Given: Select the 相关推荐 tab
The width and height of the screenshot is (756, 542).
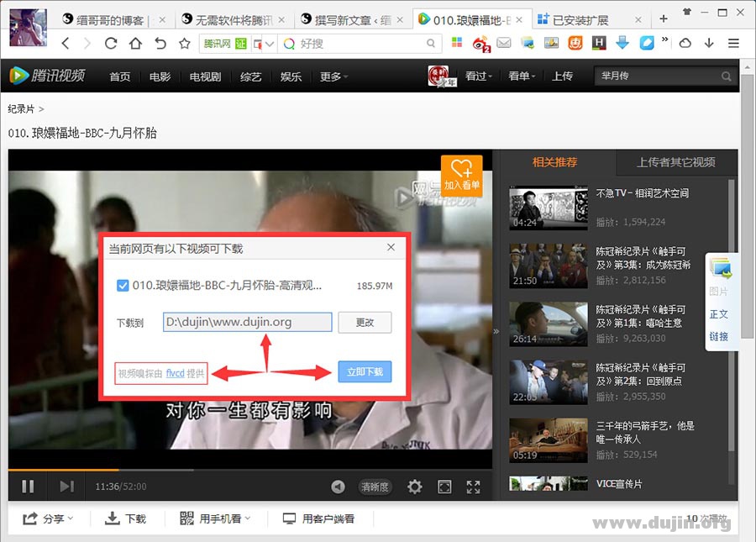Looking at the screenshot, I should (555, 162).
